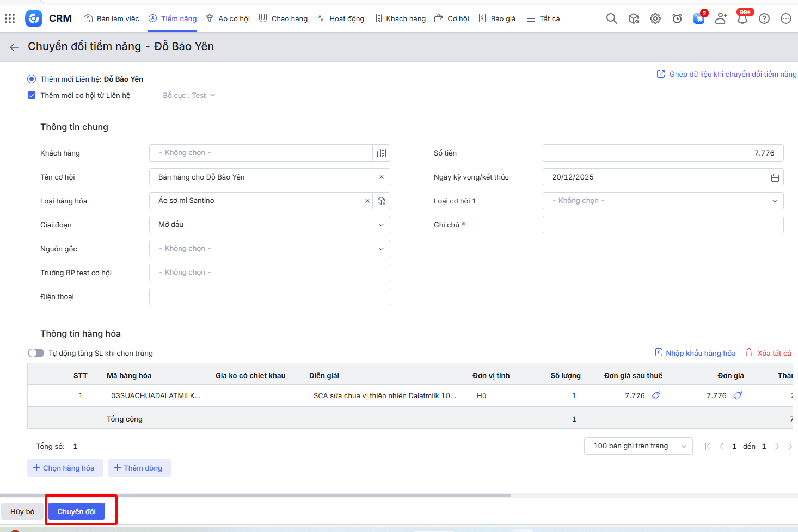The image size is (798, 532).
Task: Open the notifications bell with 99+ badge
Action: click(742, 18)
